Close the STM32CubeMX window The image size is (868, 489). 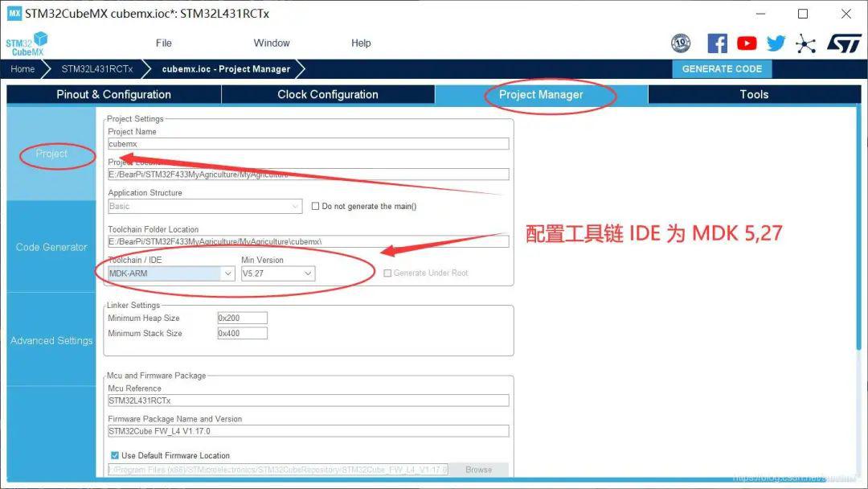(x=845, y=14)
